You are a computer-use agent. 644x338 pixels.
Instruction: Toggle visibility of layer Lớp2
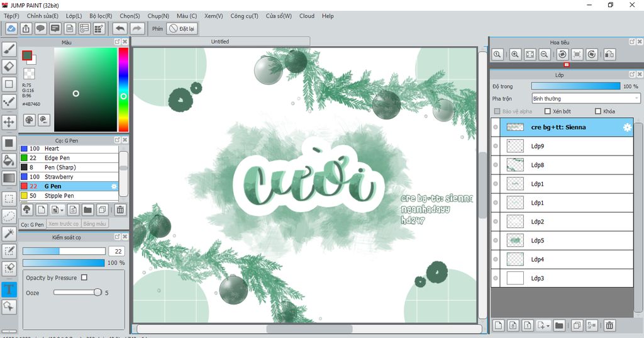[x=496, y=222]
